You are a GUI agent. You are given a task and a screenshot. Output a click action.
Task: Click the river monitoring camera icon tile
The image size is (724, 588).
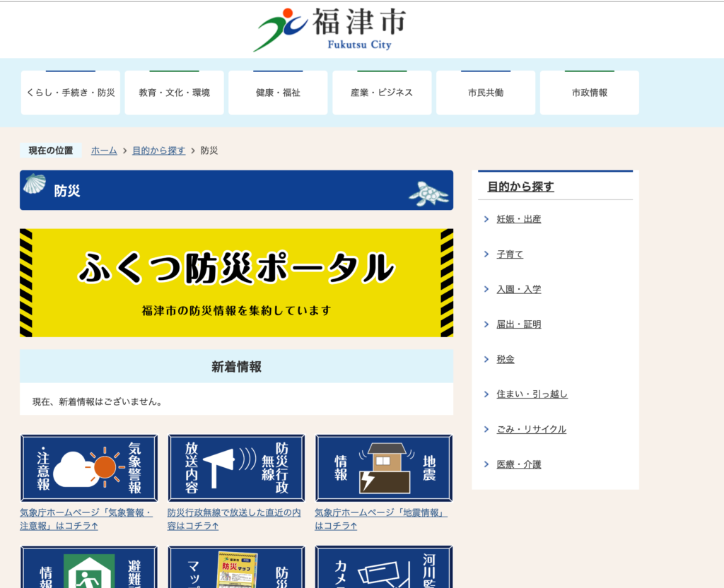[383, 568]
